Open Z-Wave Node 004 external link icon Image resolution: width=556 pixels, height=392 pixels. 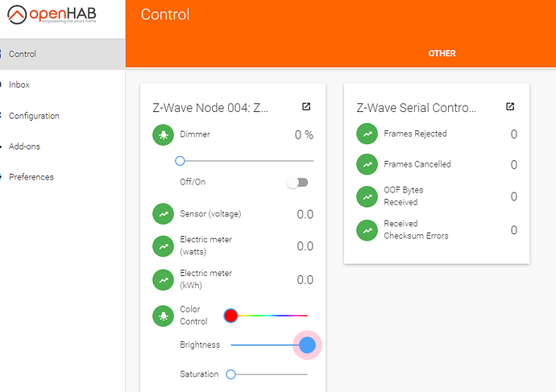306,106
